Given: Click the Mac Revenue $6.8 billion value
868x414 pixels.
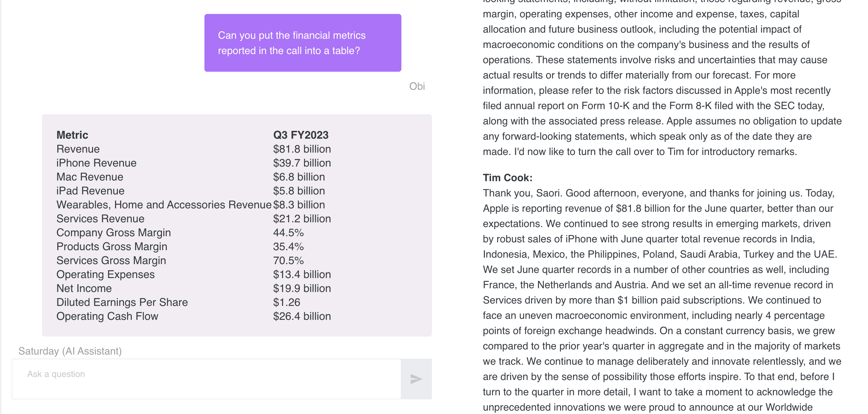Looking at the screenshot, I should click(299, 177).
